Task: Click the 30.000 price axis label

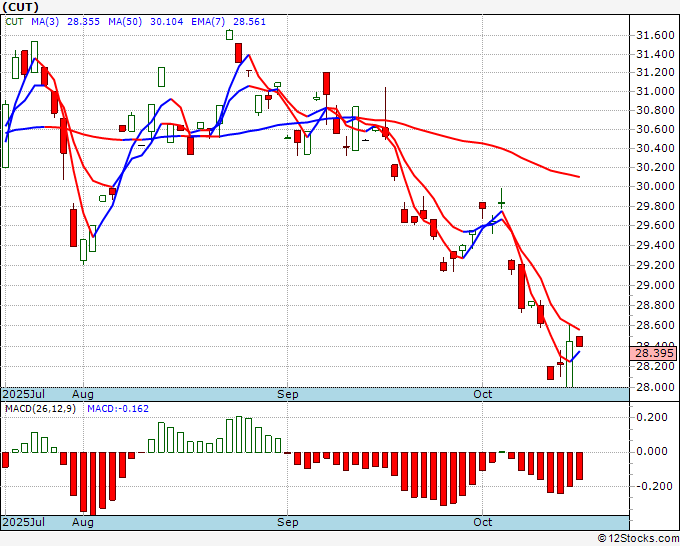Action: 655,186
